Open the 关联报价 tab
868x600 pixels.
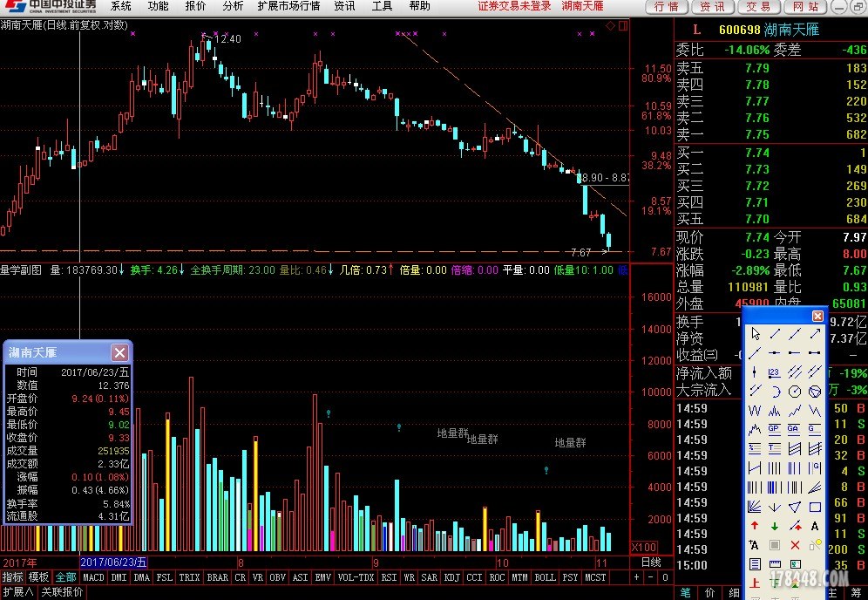pyautogui.click(x=62, y=592)
